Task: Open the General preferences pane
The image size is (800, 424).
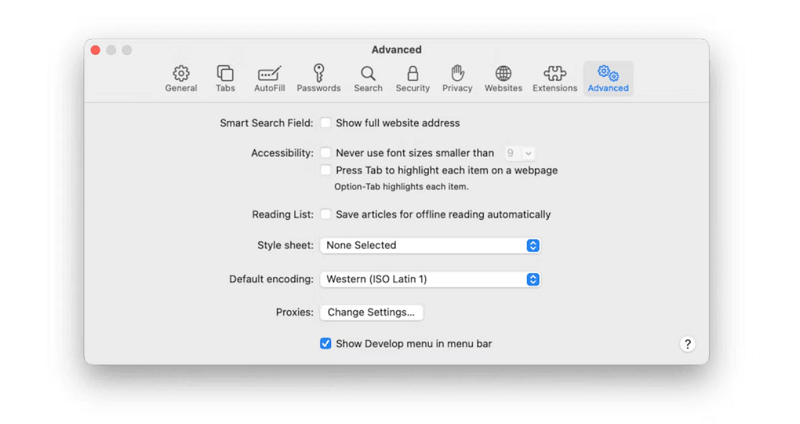Action: pyautogui.click(x=181, y=79)
